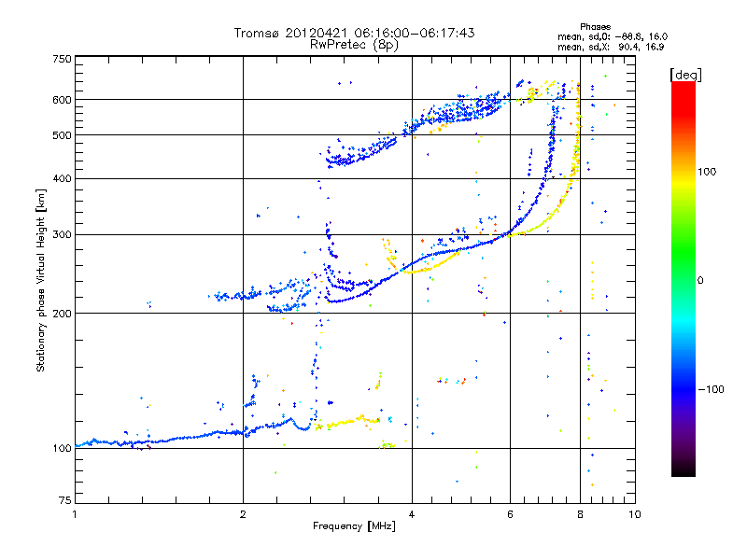Viewport: 747px width, 560px height.
Task: Click the x-axis tick label '10'
Action: pyautogui.click(x=635, y=514)
